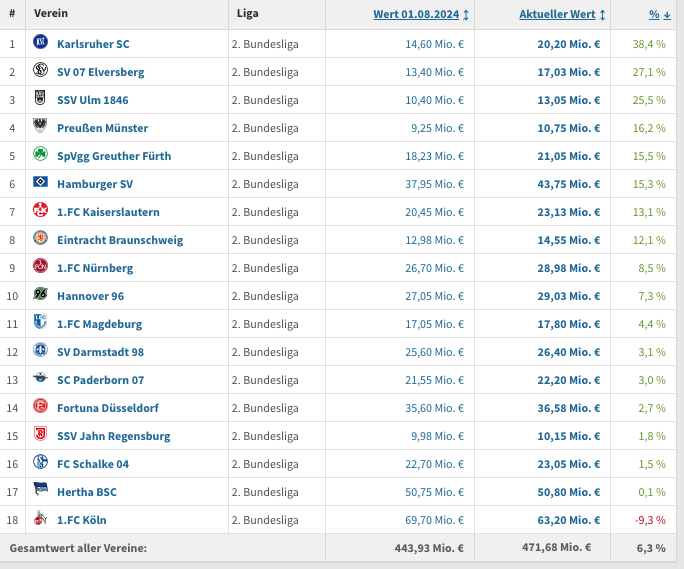The image size is (684, 569).
Task: Click the Preußen Münster eagle crest
Action: pos(41,126)
